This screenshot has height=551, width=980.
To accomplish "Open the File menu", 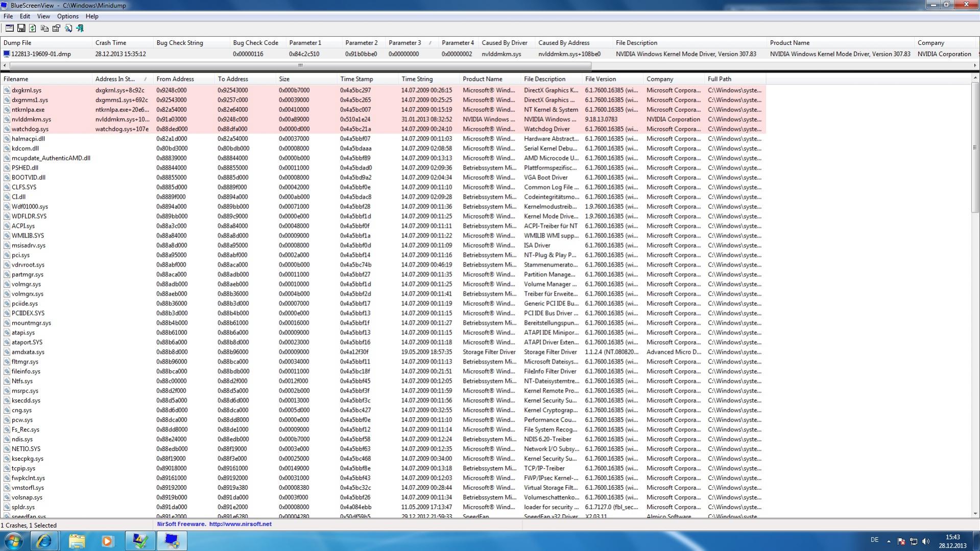I will coord(8,16).
